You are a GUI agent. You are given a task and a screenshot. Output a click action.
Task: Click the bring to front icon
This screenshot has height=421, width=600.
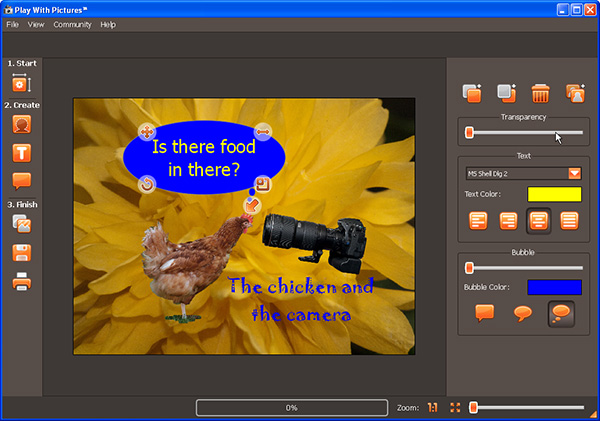pos(472,93)
